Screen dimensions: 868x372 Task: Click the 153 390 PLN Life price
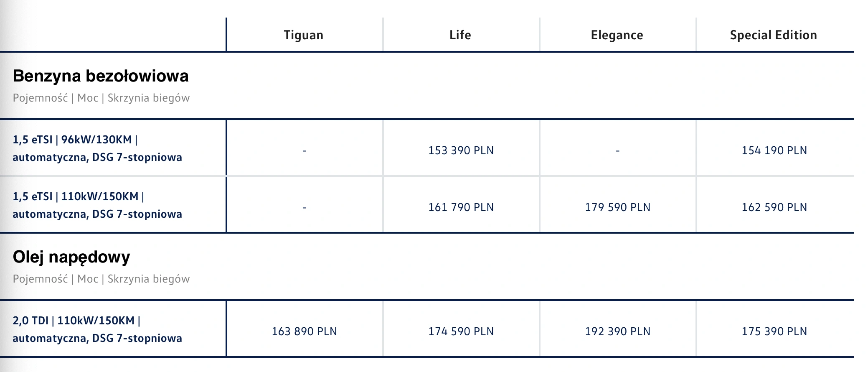[461, 150]
